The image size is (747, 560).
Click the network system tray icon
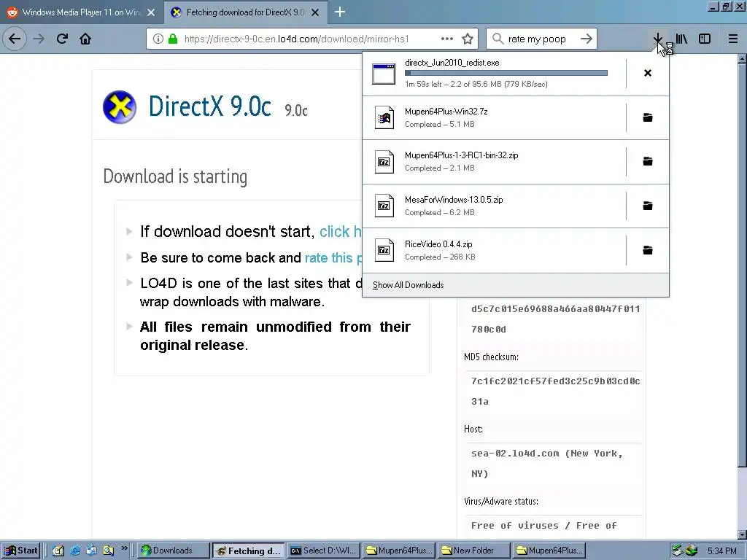[x=678, y=551]
